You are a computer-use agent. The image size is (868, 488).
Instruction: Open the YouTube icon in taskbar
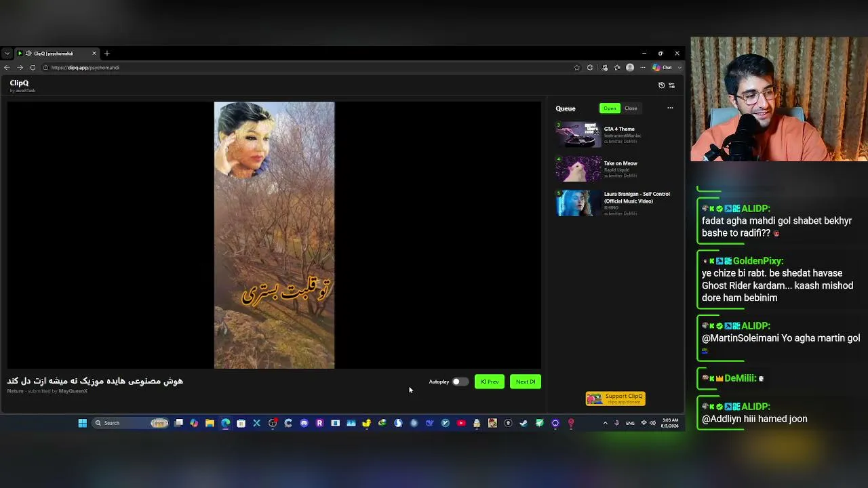click(461, 423)
